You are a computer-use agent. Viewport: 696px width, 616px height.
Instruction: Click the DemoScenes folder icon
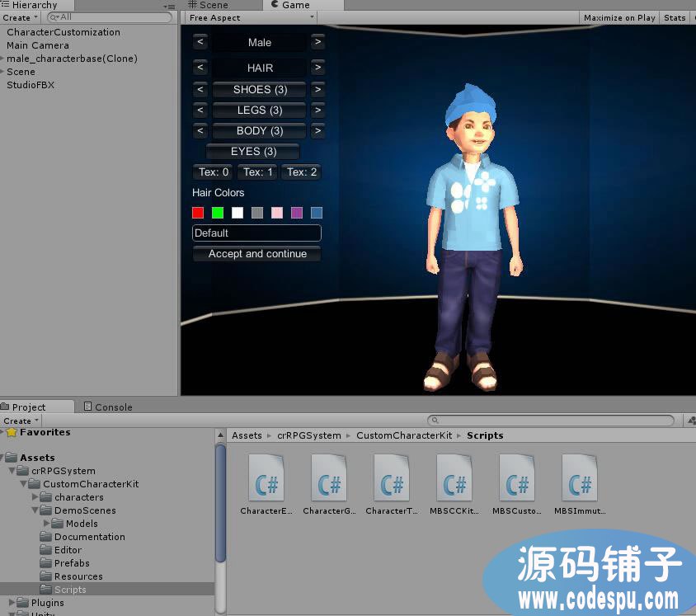point(45,510)
